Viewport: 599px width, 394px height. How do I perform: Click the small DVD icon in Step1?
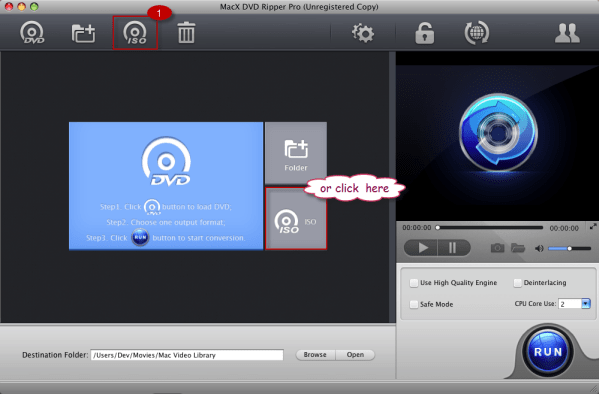(152, 207)
